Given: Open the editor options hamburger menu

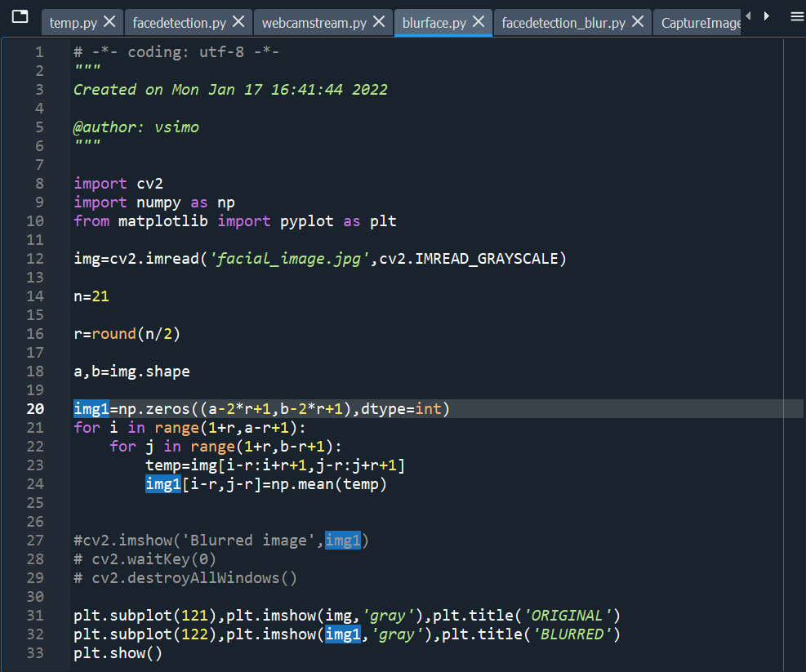Looking at the screenshot, I should (797, 17).
